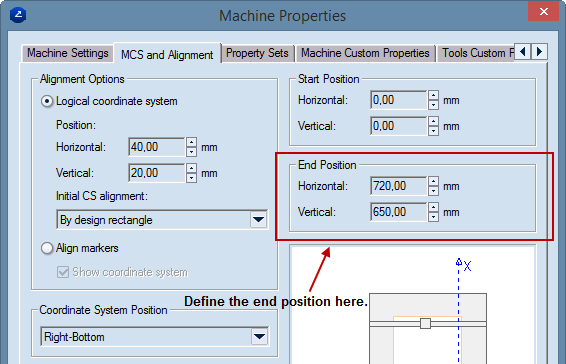The height and width of the screenshot is (364, 566).
Task: Decrease the Alignment Vertical position value
Action: (x=192, y=178)
